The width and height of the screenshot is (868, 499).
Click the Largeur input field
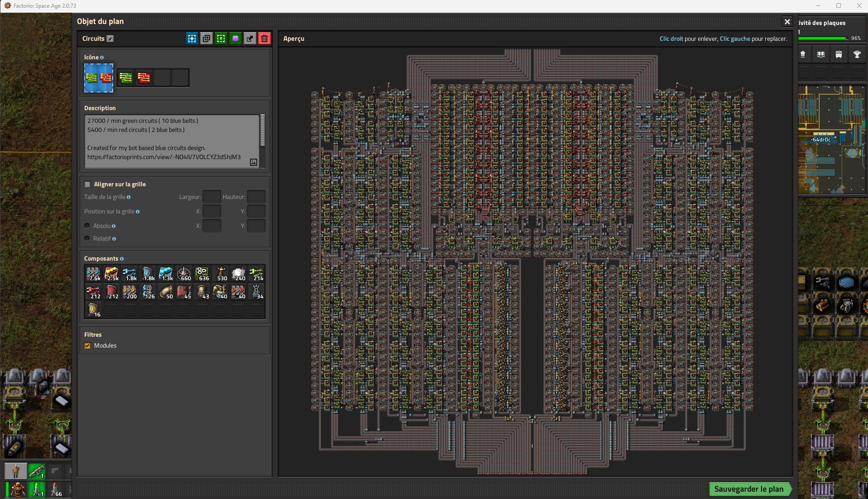point(211,197)
